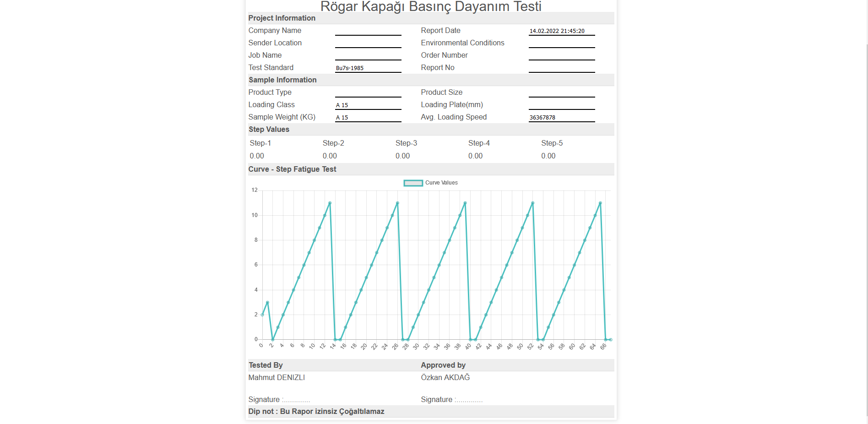Image resolution: width=868 pixels, height=424 pixels.
Task: Focus the Job Name text field
Action: click(x=368, y=55)
